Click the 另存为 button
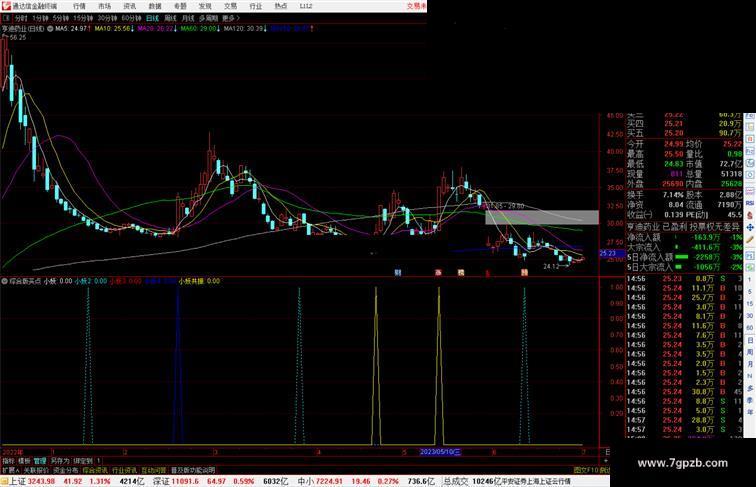756x487 pixels. [x=60, y=461]
